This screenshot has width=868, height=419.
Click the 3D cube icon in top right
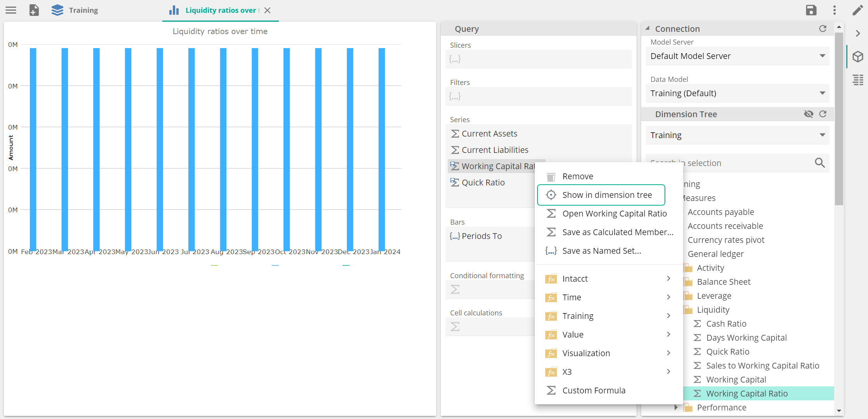856,57
